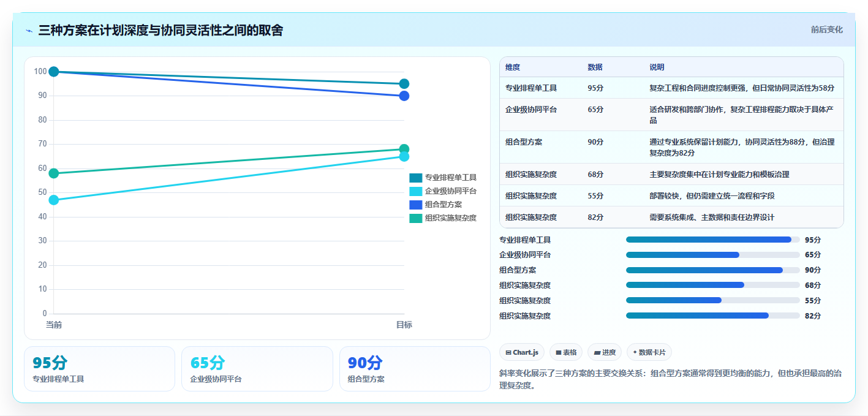Toggle the 企业级协同平台 legend color box

coord(416,191)
